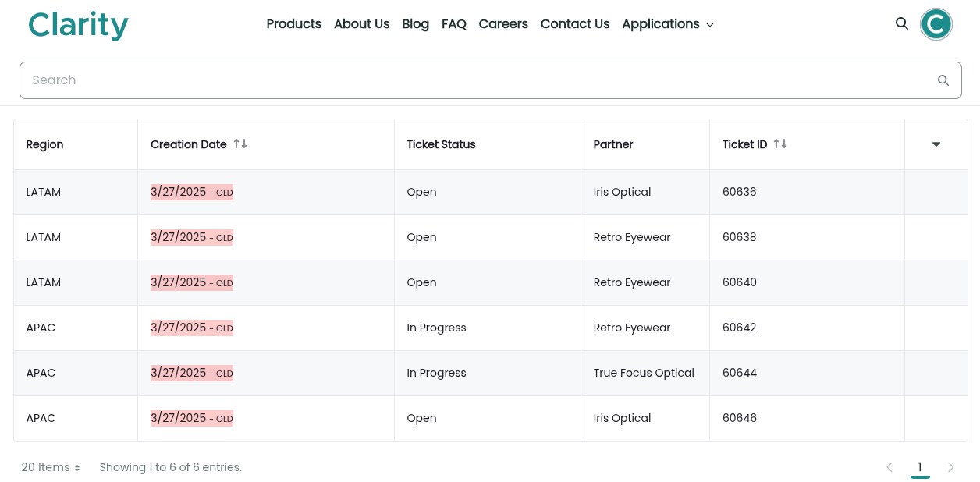The width and height of the screenshot is (980, 482).
Task: Click Retro Eyewear in ticket 60642 row
Action: 632,328
